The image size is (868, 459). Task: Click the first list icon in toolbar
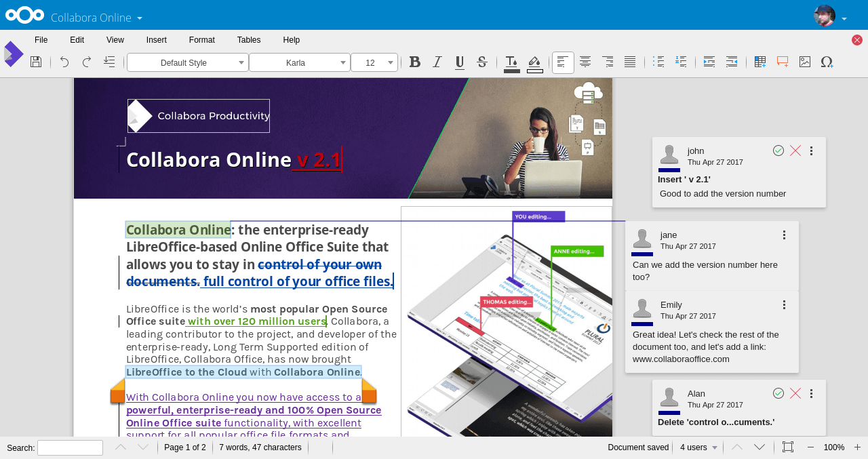[x=658, y=62]
